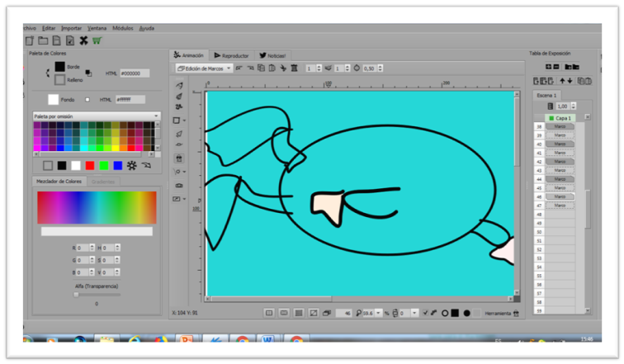Open the Importar menu
The width and height of the screenshot is (624, 364).
coord(71,28)
